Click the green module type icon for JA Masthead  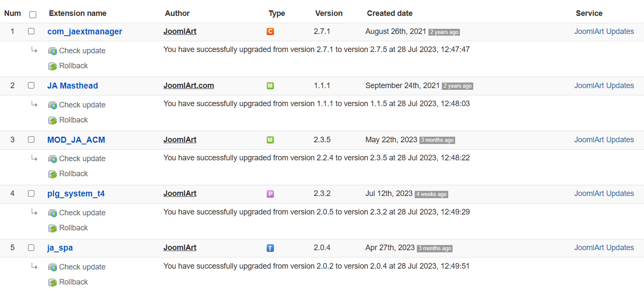coord(270,86)
